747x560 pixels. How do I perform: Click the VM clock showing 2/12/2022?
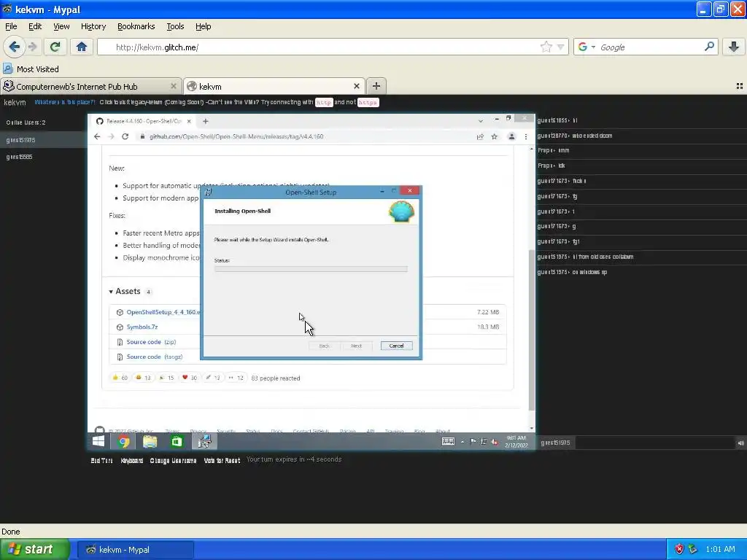(516, 441)
